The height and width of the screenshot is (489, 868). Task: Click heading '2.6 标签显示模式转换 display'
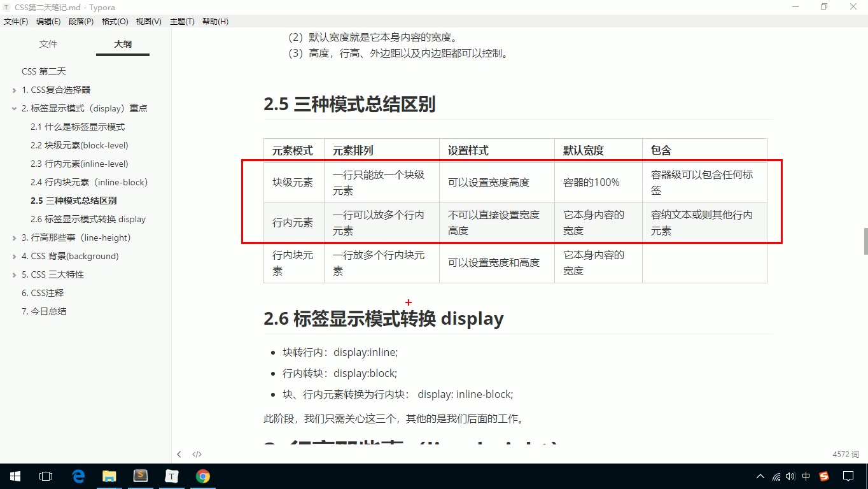(384, 318)
